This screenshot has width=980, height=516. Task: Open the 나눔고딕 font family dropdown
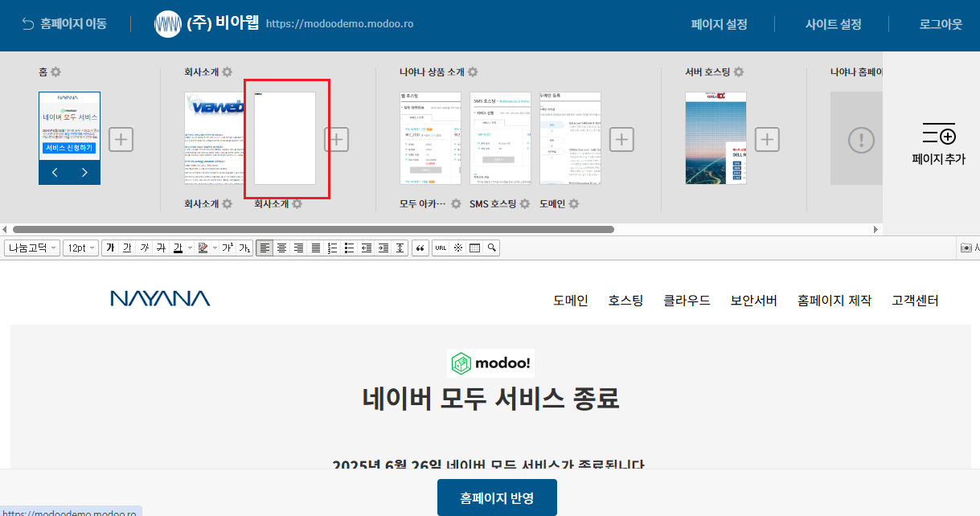pyautogui.click(x=32, y=248)
